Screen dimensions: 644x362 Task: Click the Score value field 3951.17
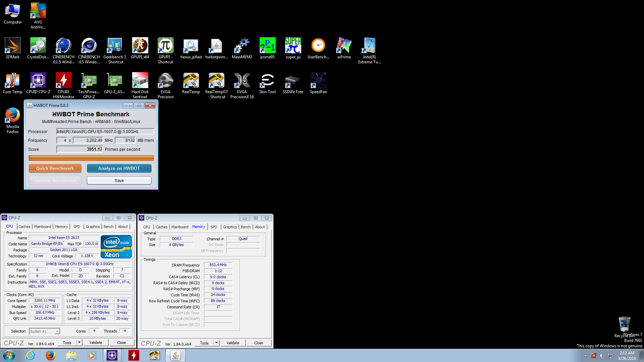point(80,149)
